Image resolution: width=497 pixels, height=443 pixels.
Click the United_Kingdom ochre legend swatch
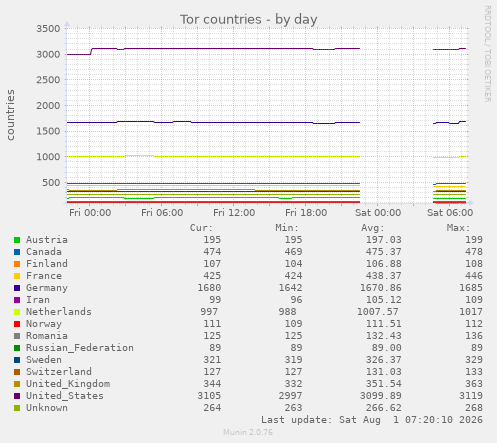pyautogui.click(x=17, y=384)
